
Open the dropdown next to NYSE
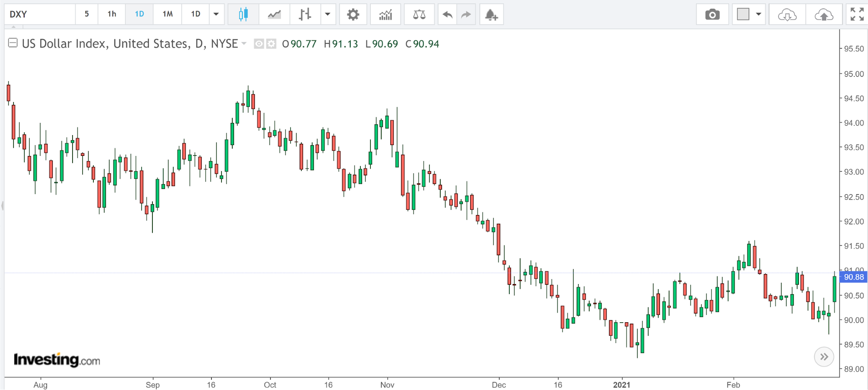click(244, 43)
